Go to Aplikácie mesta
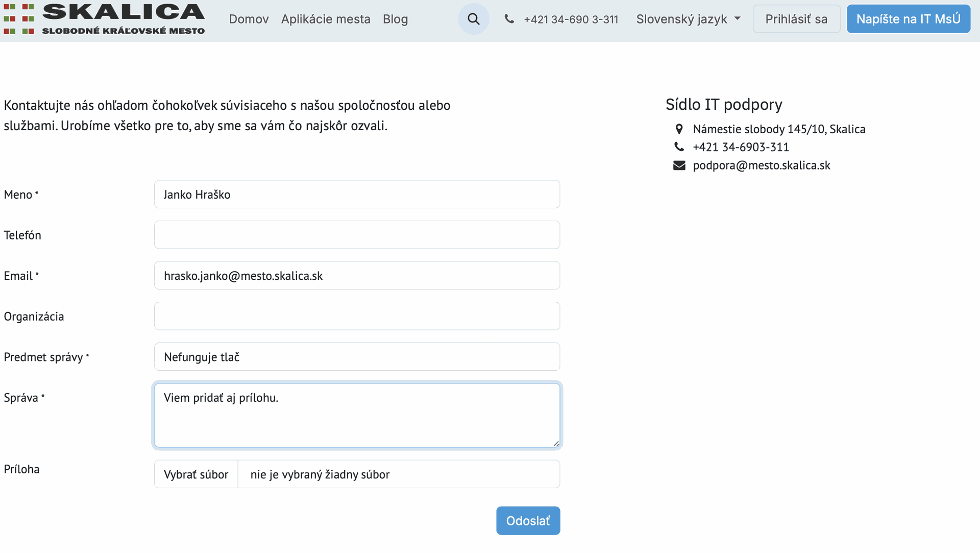 pyautogui.click(x=326, y=19)
